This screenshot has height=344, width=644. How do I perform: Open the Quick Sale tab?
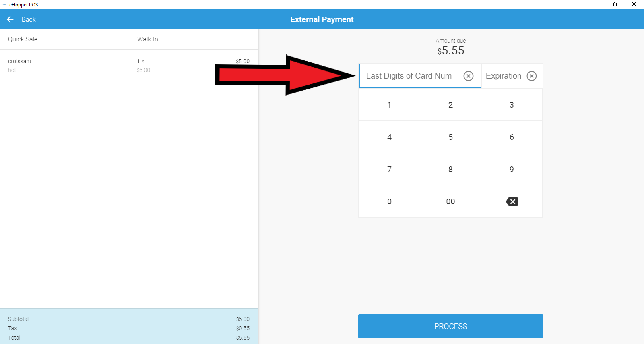point(64,39)
